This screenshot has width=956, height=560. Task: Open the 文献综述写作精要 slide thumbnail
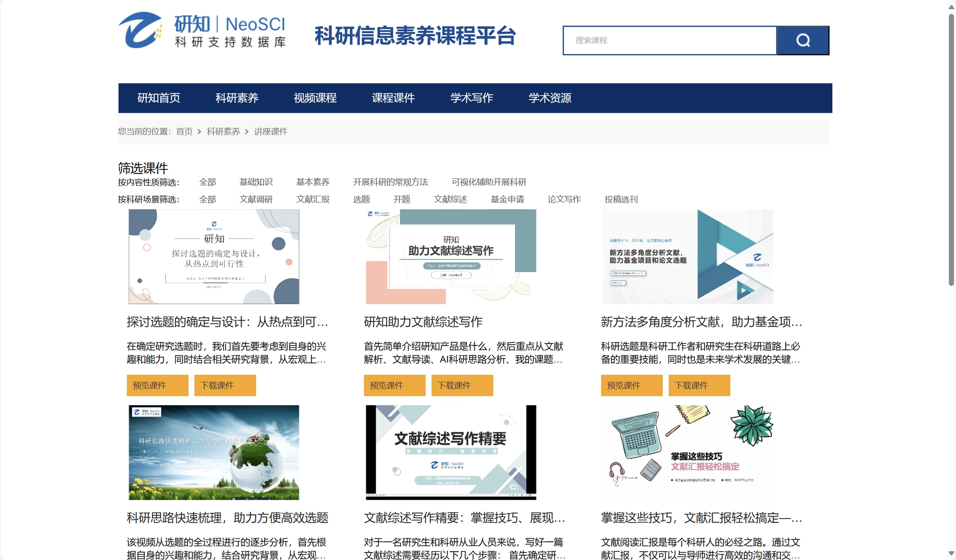click(451, 452)
